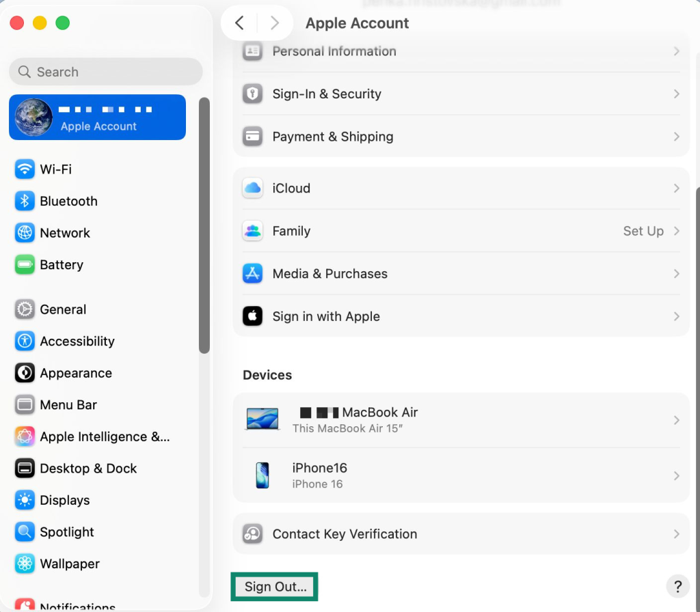Viewport: 700px width, 612px height.
Task: Click the Wallpaper icon in sidebar
Action: pyautogui.click(x=25, y=564)
